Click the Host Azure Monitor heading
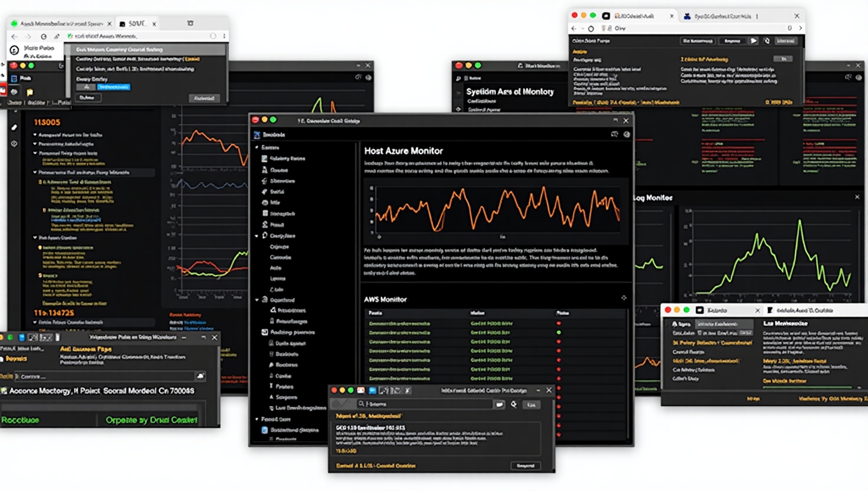 (x=403, y=151)
